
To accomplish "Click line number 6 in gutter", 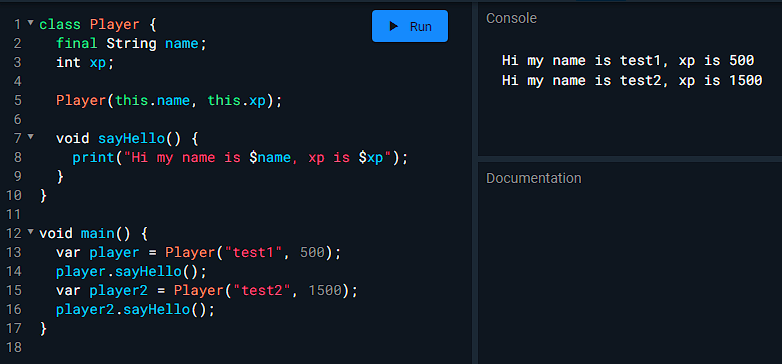I will [18, 119].
